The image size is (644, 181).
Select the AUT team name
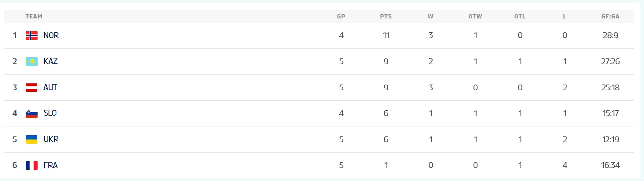click(50, 88)
